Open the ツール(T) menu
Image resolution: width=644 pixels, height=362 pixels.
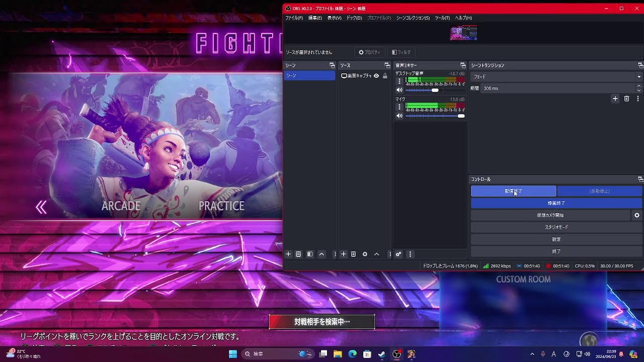(442, 18)
